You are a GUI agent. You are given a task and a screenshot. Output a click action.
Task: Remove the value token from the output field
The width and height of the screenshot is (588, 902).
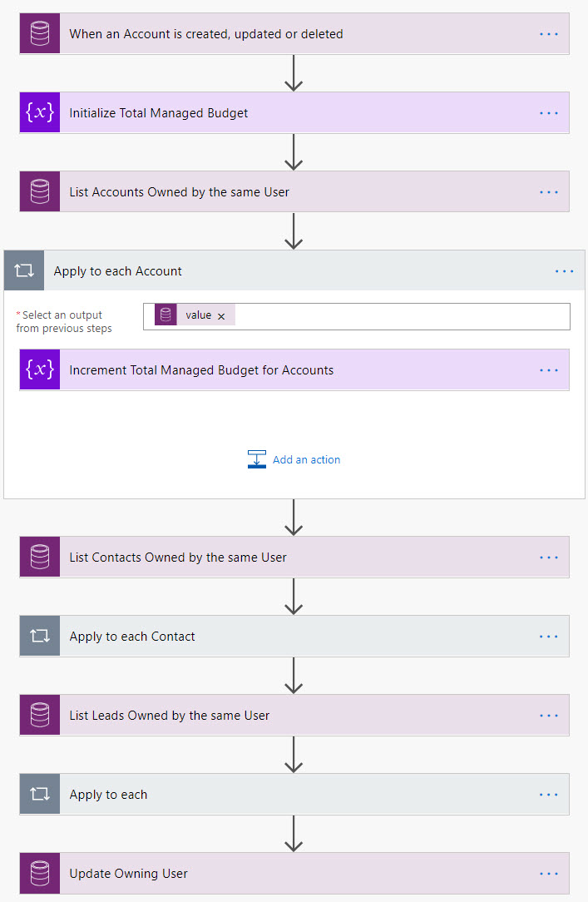pyautogui.click(x=221, y=316)
